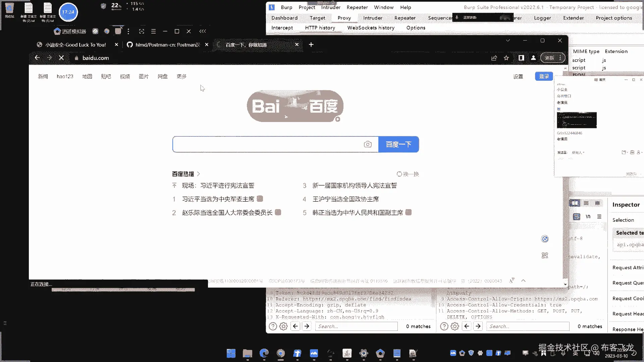Open the browser tab search dropdown arrow

[508, 41]
